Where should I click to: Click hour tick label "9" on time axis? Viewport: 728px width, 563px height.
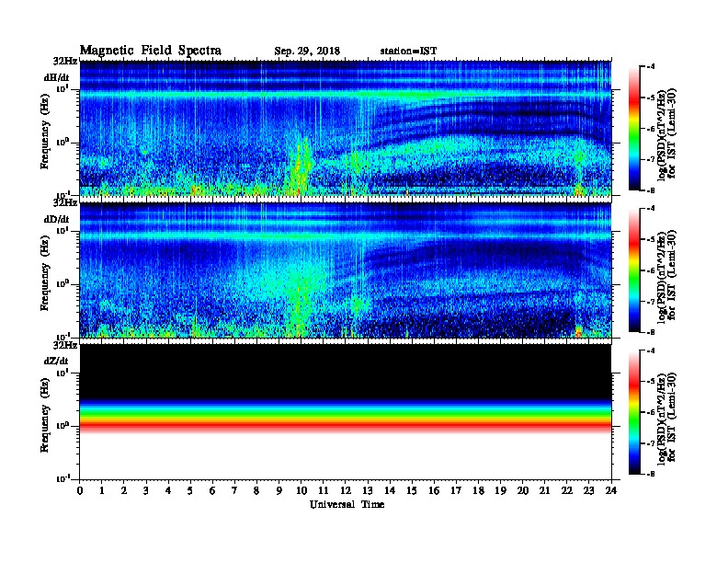(279, 490)
